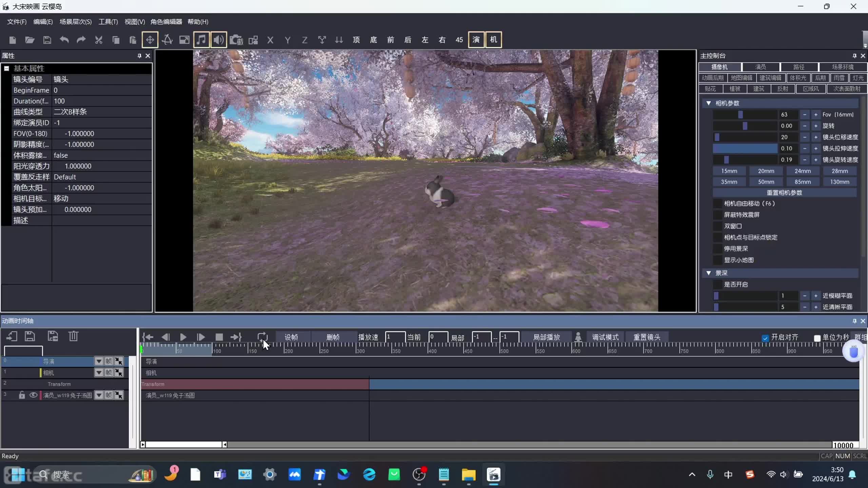This screenshot has width=868, height=488.
Task: Jump to the timeline start
Action: 148,337
